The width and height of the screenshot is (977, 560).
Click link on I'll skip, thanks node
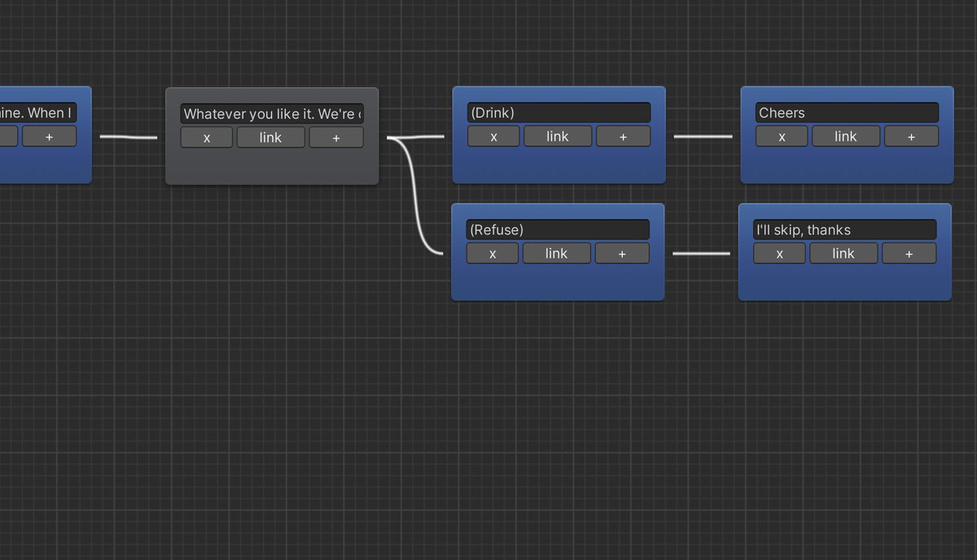[843, 253]
